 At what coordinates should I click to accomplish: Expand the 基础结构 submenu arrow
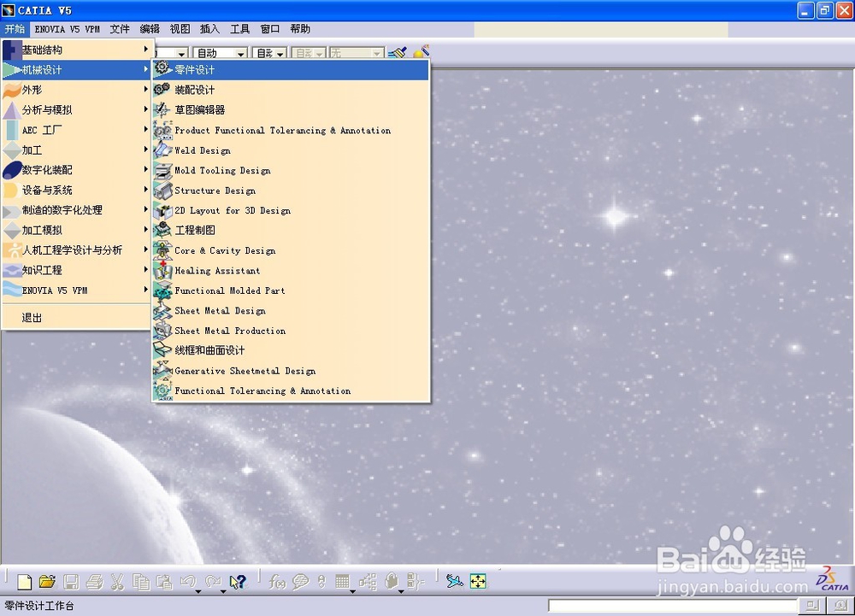pyautogui.click(x=145, y=50)
